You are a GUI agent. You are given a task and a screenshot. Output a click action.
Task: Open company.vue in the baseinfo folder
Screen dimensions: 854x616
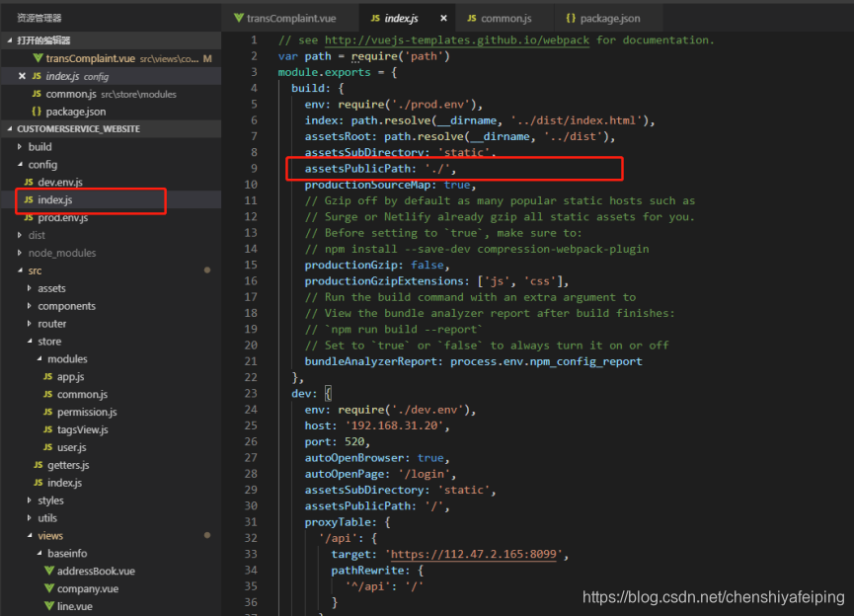pyautogui.click(x=88, y=588)
